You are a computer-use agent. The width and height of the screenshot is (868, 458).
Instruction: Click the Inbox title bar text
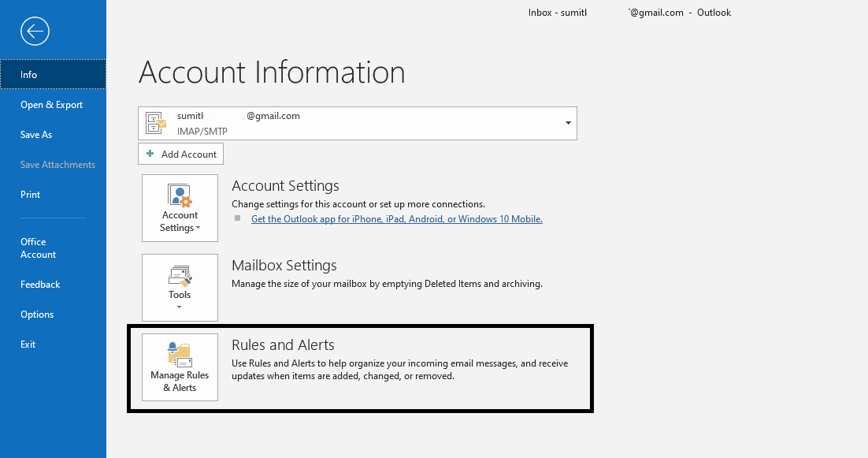[x=629, y=12]
